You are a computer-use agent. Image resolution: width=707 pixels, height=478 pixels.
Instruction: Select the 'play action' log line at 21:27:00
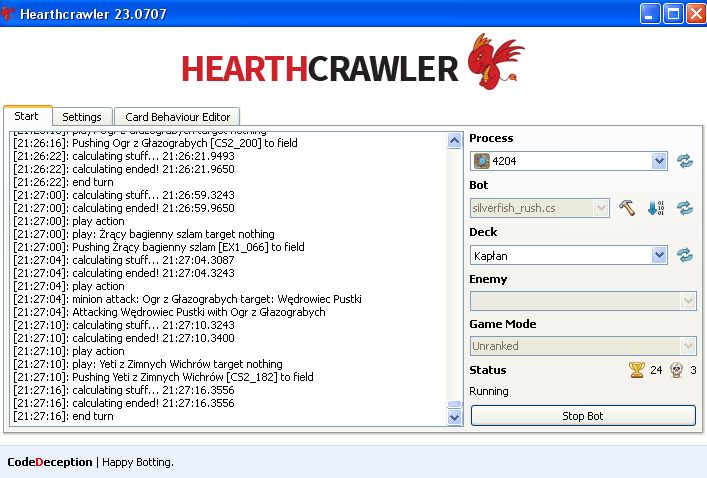click(x=69, y=221)
